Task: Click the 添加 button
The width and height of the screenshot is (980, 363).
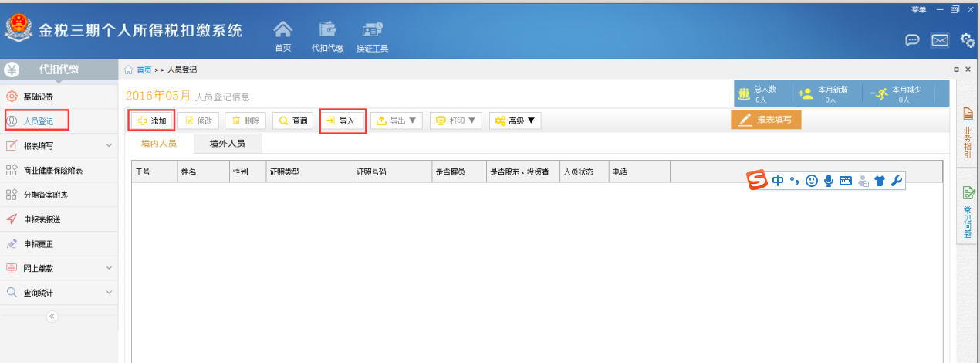Action: click(x=152, y=120)
